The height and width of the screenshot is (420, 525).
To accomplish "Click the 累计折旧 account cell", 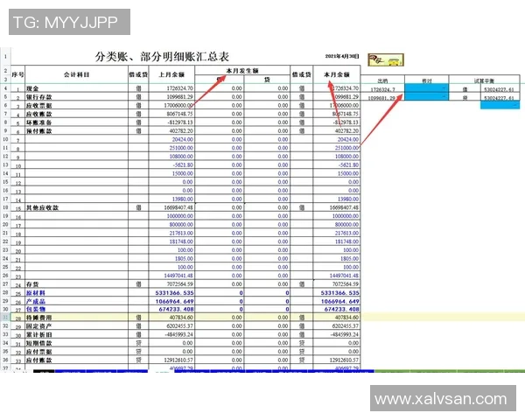I will tap(77, 334).
